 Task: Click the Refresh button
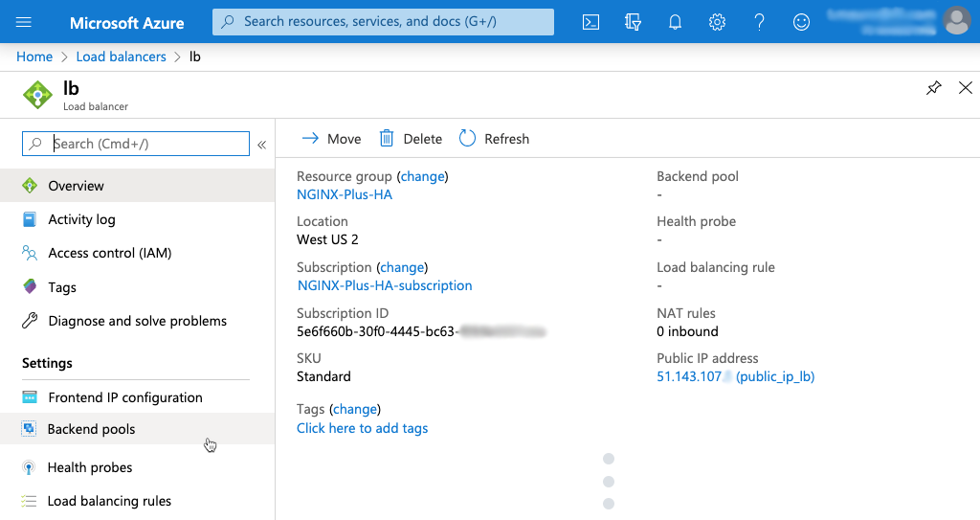tap(495, 139)
